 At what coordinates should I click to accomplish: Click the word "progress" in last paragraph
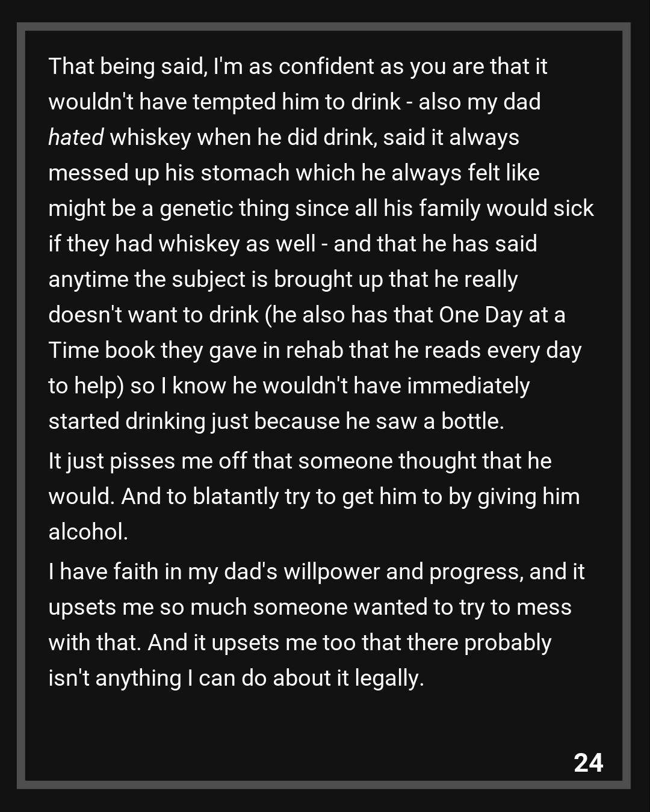coord(475,572)
